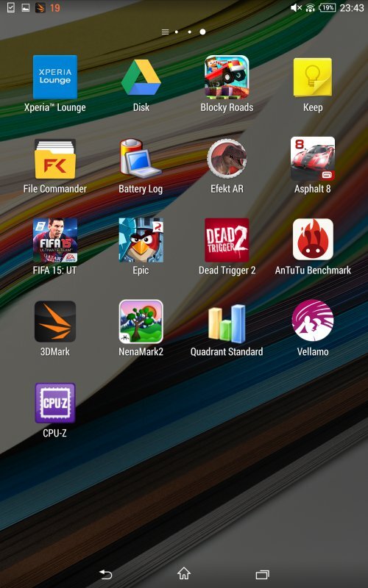
Task: Launch File Commander app
Action: tap(54, 159)
